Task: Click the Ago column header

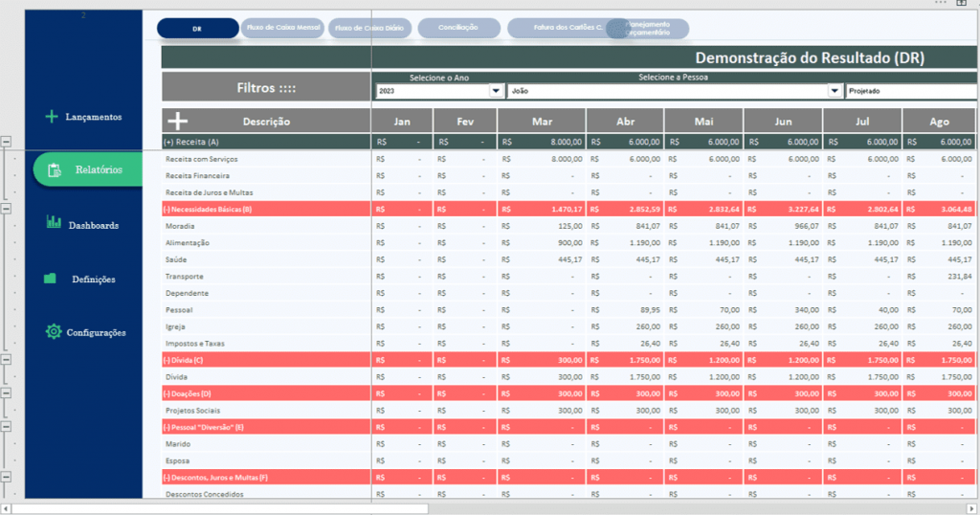Action: click(939, 122)
